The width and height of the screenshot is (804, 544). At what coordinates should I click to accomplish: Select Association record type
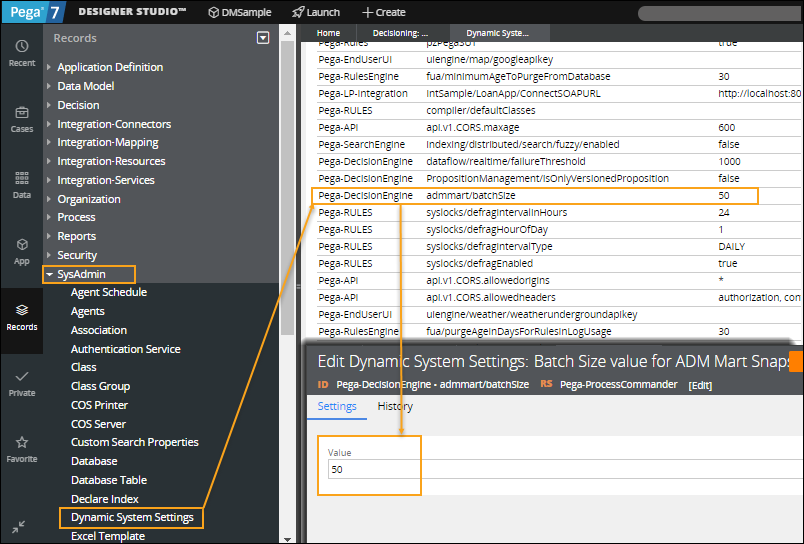click(x=99, y=330)
